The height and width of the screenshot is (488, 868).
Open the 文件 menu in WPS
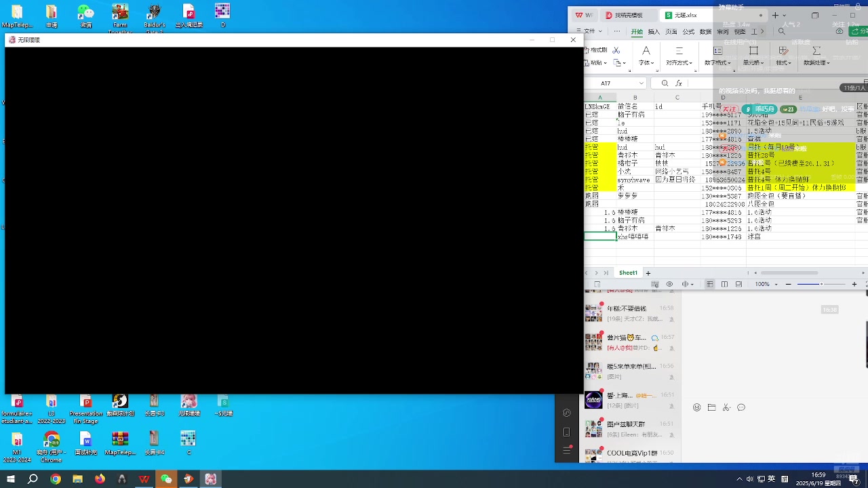point(589,31)
